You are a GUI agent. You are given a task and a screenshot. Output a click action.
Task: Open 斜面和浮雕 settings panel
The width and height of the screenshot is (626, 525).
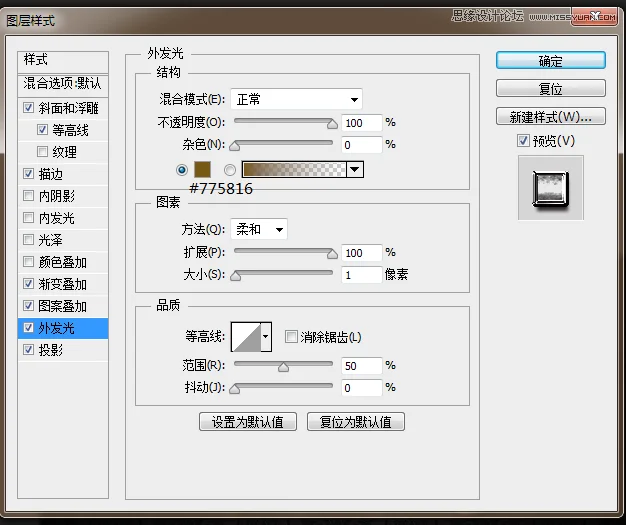[x=69, y=108]
